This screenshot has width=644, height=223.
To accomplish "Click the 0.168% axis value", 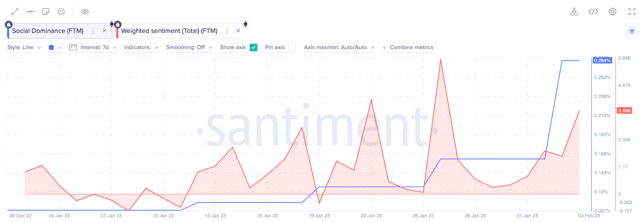I will 602,154.
